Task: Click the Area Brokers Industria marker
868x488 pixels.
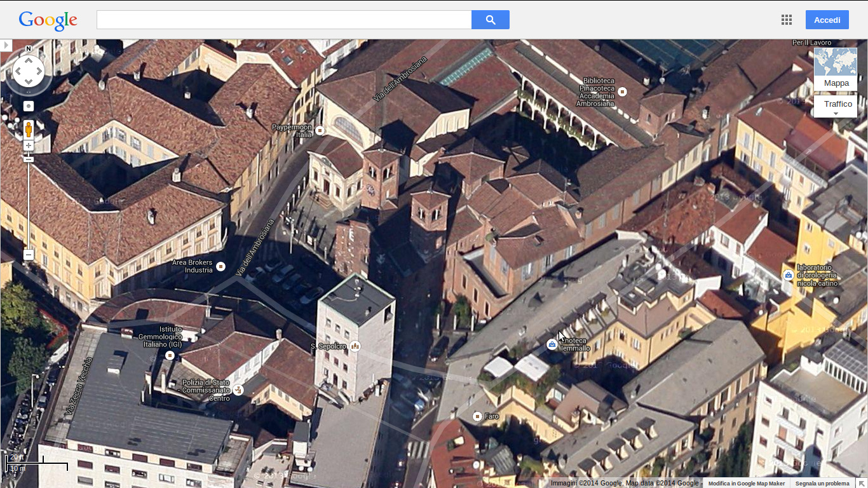Action: pos(221,266)
